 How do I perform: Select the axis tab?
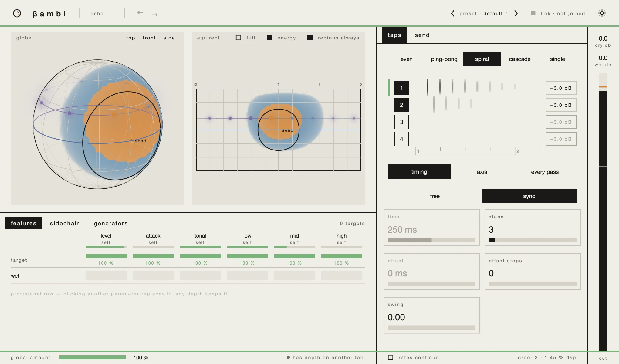[482, 172]
